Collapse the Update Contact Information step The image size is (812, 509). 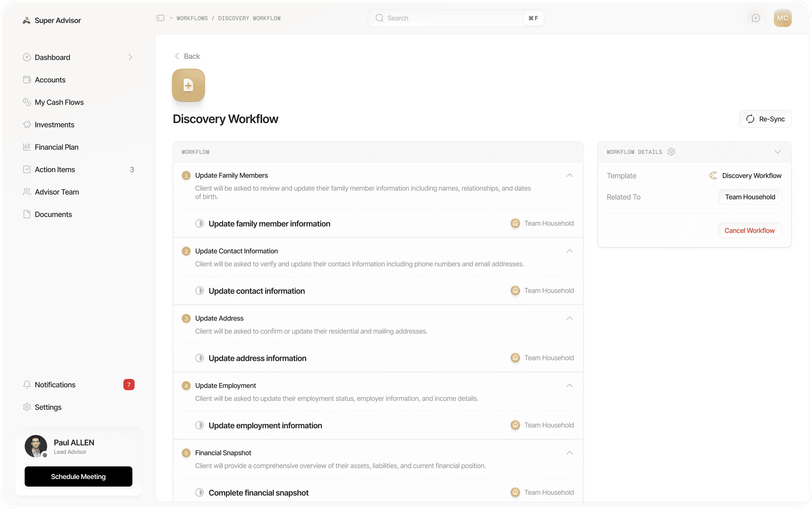pos(570,251)
